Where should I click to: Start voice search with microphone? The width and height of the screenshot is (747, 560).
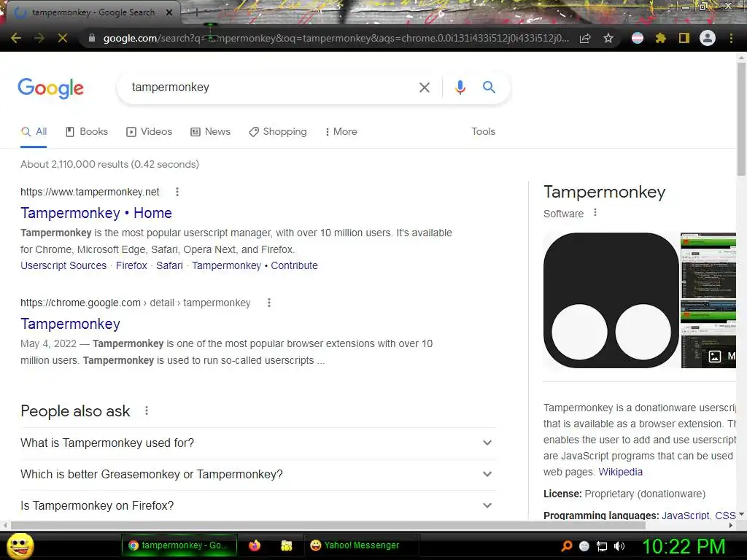[x=460, y=87]
